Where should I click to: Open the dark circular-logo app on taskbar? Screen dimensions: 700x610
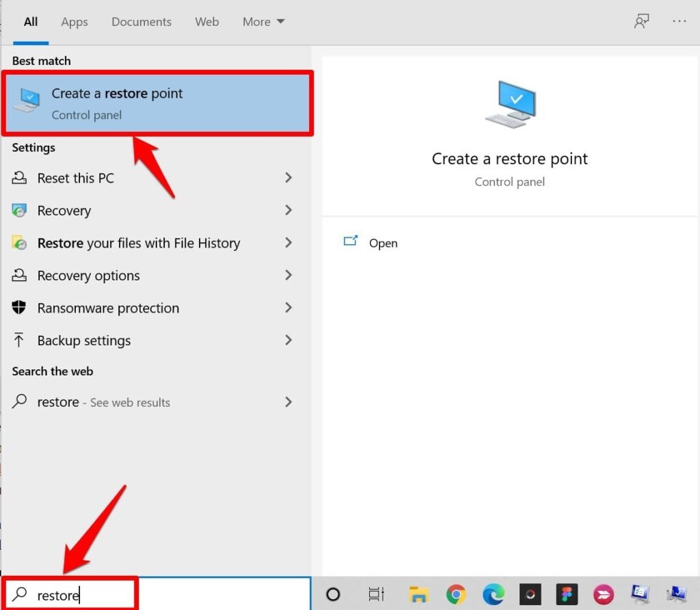click(530, 594)
